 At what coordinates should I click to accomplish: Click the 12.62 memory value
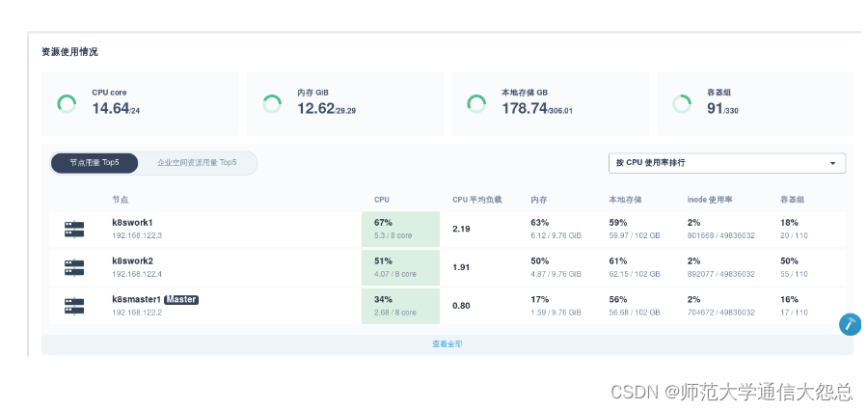316,108
